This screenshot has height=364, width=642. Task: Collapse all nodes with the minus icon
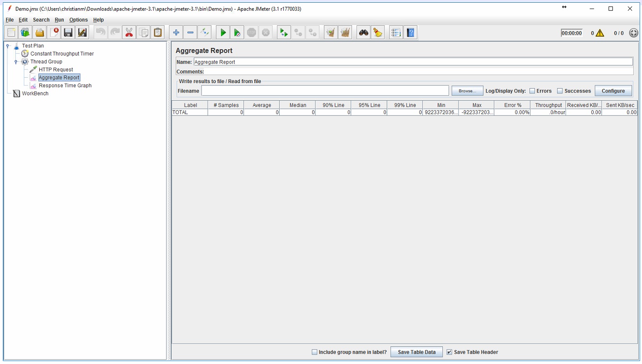tap(190, 33)
